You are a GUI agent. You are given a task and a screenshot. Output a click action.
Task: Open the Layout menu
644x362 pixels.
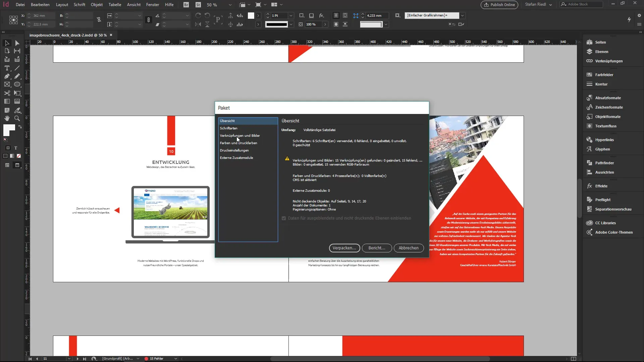tap(62, 5)
